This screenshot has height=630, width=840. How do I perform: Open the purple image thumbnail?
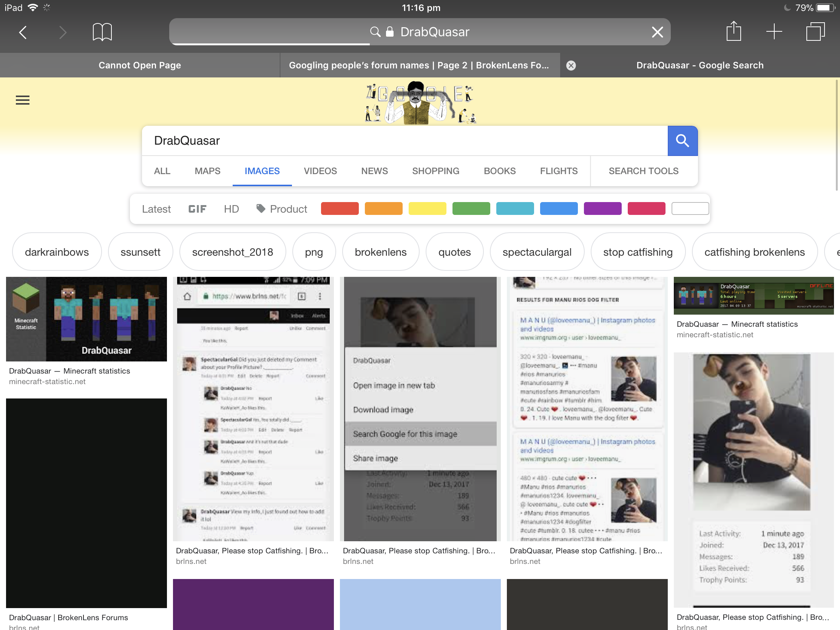point(253,604)
